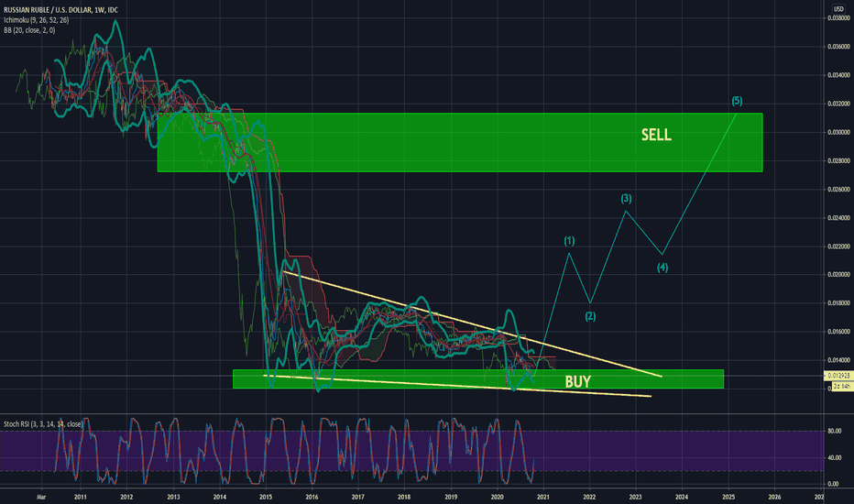This screenshot has height=504, width=854.
Task: Click the 0.036000 price axis label
Action: (x=838, y=47)
